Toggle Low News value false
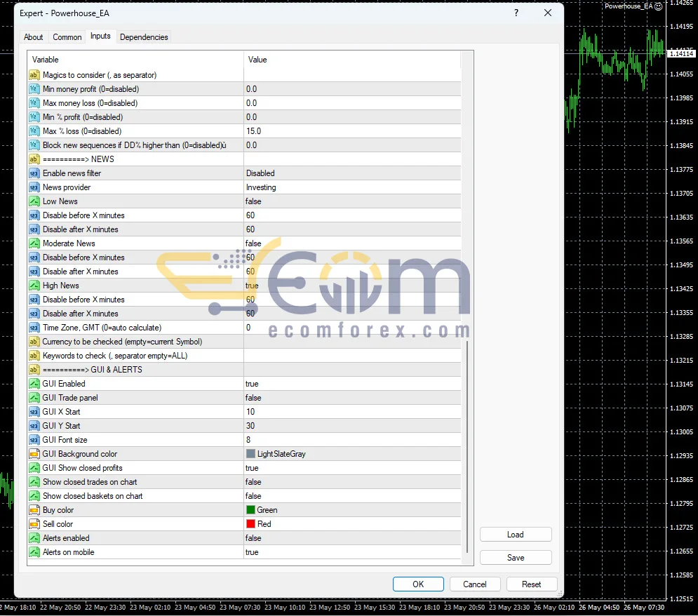This screenshot has height=616, width=698. point(352,201)
